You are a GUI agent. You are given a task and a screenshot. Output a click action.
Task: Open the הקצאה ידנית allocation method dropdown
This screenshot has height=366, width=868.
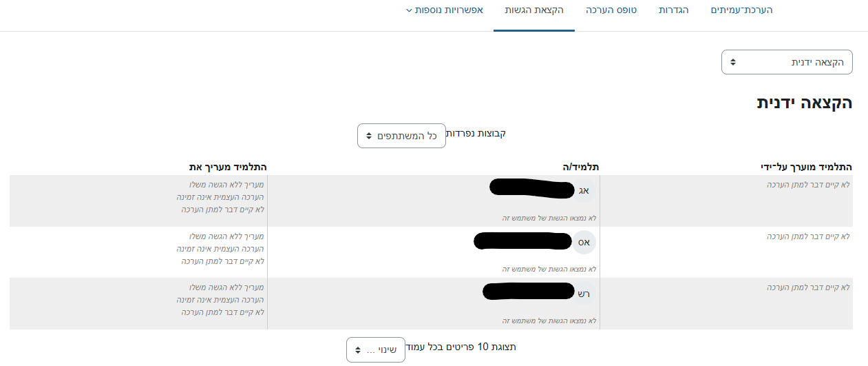coord(787,62)
